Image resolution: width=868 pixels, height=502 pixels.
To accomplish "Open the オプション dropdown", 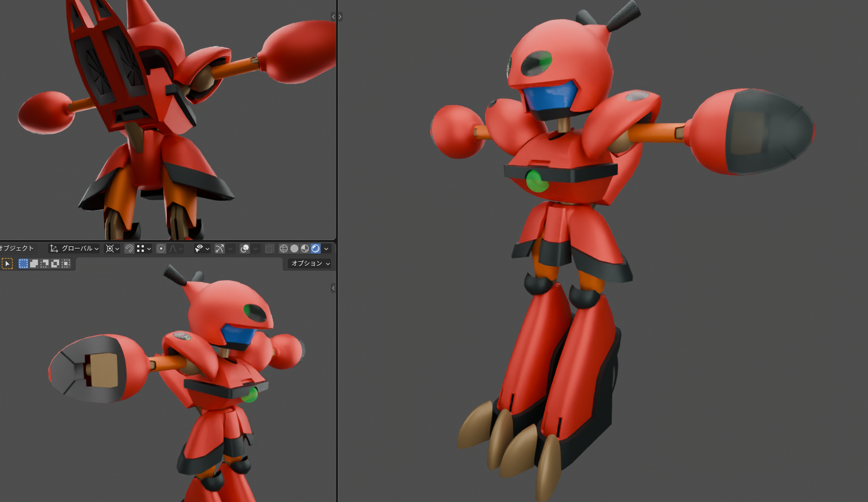I will (310, 263).
